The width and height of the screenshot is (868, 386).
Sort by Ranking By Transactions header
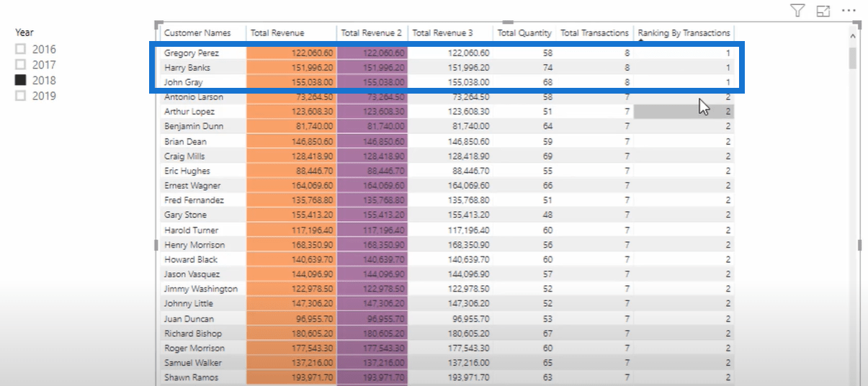click(684, 33)
